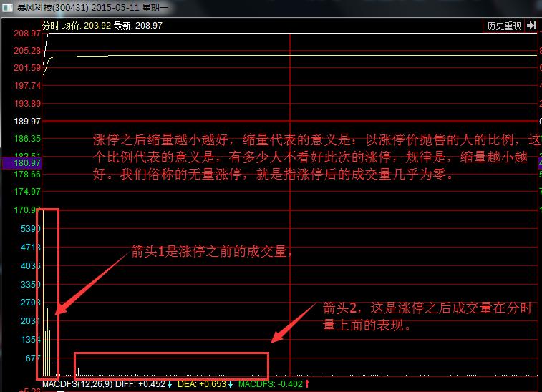
Task: Click the 暴风科技(300431) title text
Action: 53,8
